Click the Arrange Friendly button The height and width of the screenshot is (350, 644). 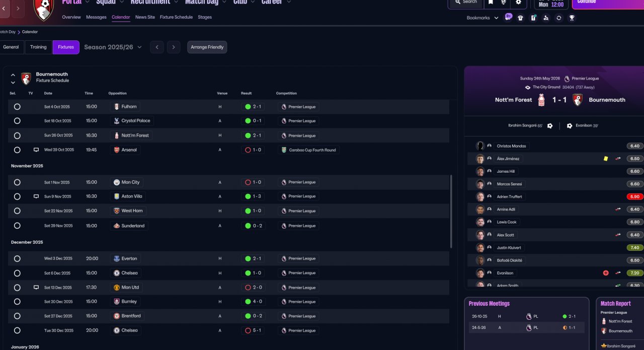point(207,47)
